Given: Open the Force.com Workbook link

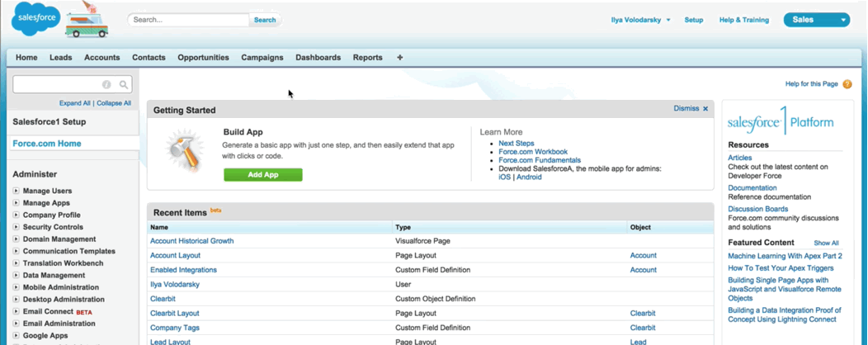Looking at the screenshot, I should point(533,152).
